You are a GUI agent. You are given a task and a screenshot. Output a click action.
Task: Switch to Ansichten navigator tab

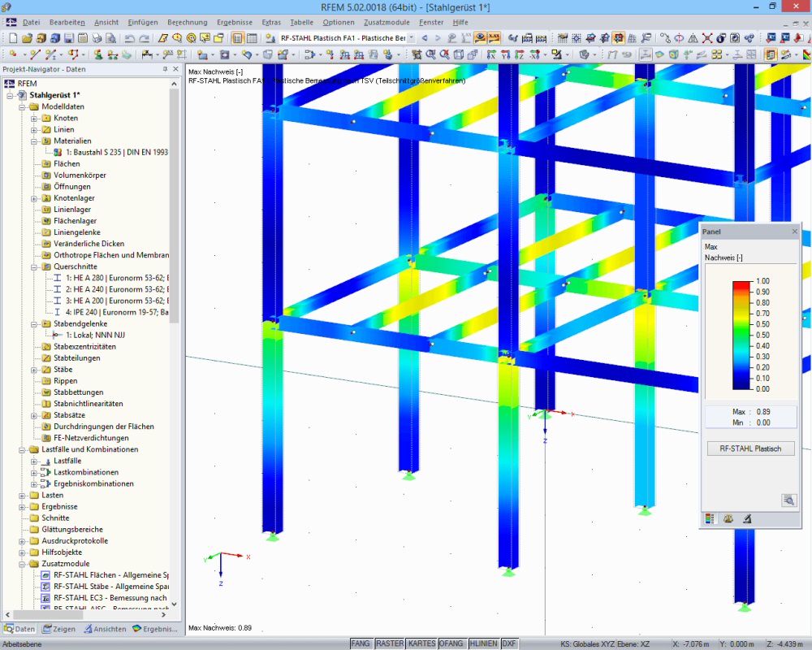[x=105, y=629]
